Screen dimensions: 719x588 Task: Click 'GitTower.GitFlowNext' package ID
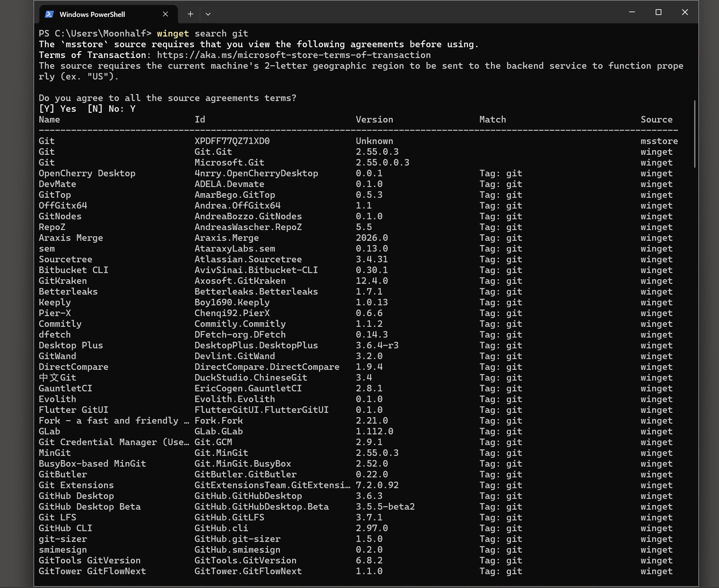pyautogui.click(x=248, y=571)
